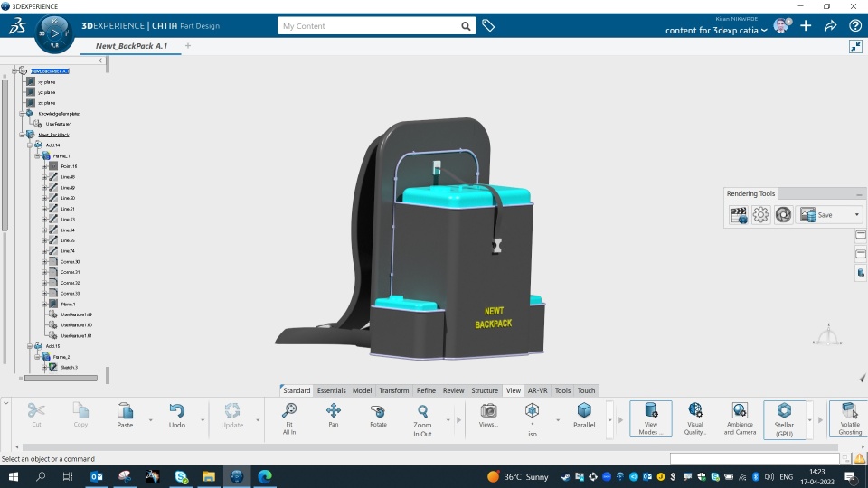Open the Paste options dropdown arrow
Viewport: 868px width, 488px height.
(x=151, y=420)
